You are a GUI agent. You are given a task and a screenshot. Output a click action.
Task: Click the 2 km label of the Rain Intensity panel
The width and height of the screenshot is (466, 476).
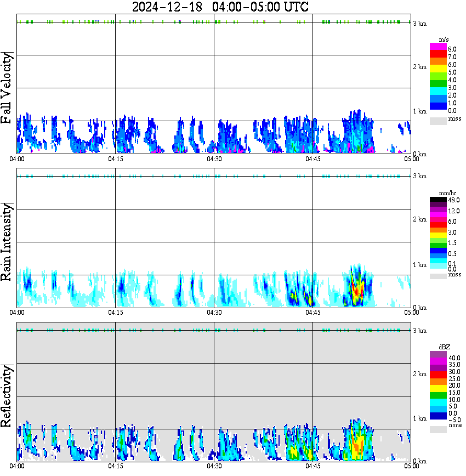click(419, 219)
